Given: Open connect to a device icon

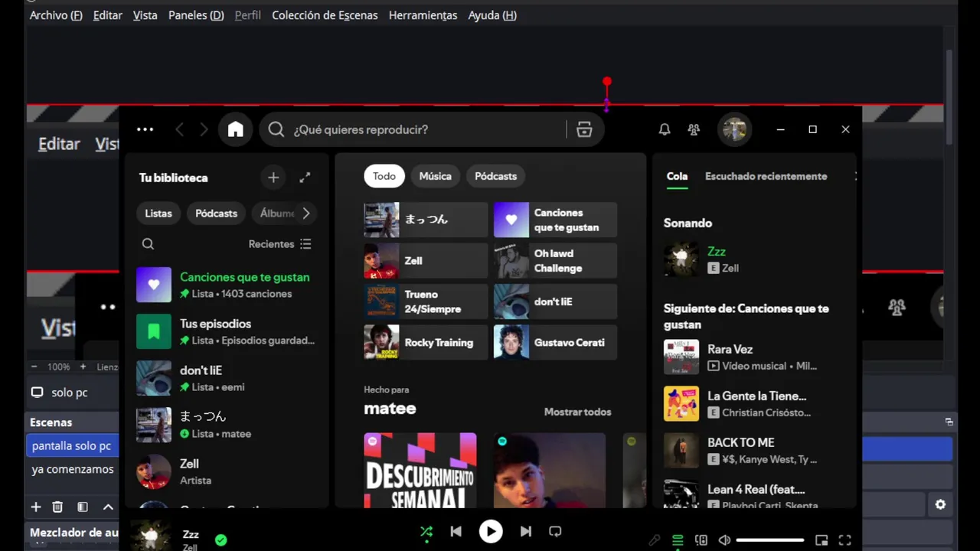Looking at the screenshot, I should [701, 540].
